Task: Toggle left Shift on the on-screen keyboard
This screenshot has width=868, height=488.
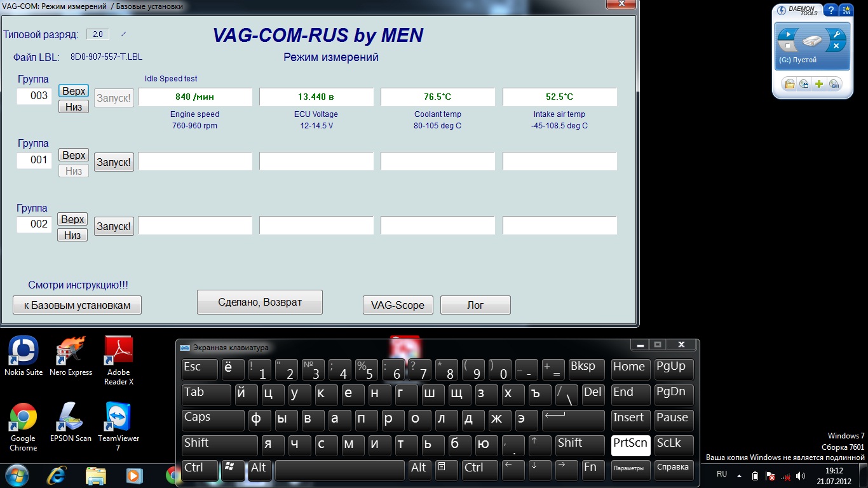Action: click(219, 445)
